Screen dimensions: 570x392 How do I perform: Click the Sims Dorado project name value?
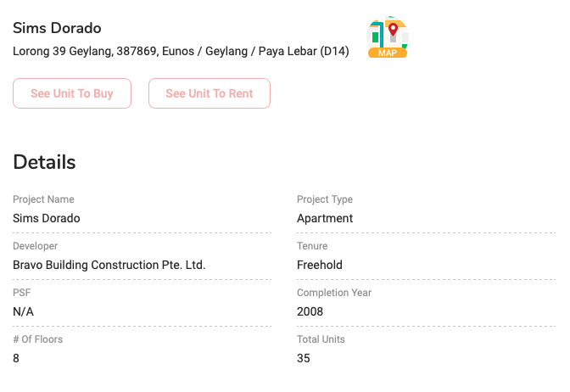[x=47, y=218]
